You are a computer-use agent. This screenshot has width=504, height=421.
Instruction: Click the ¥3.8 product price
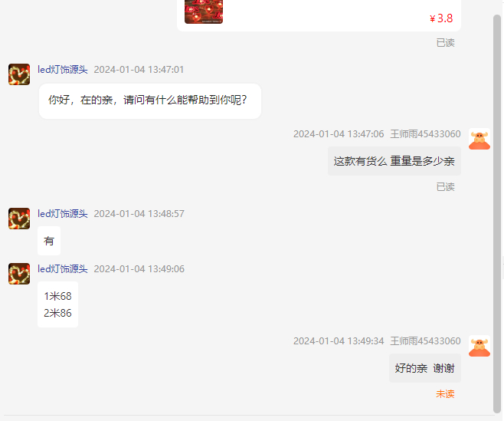441,18
